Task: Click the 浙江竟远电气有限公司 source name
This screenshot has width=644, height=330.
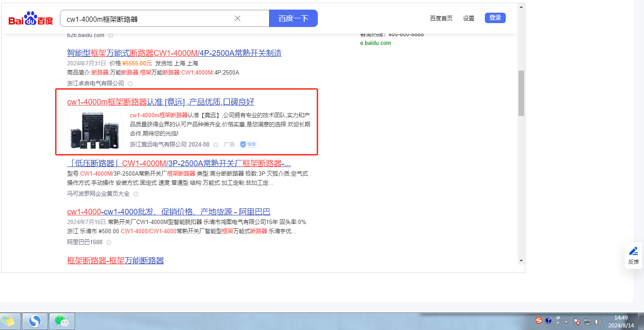Action: pos(158,144)
